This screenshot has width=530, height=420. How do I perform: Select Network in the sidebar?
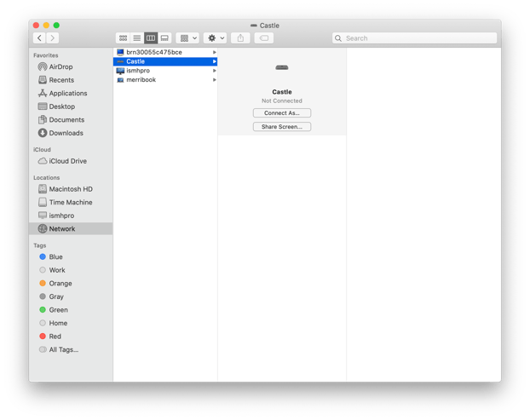pos(71,228)
